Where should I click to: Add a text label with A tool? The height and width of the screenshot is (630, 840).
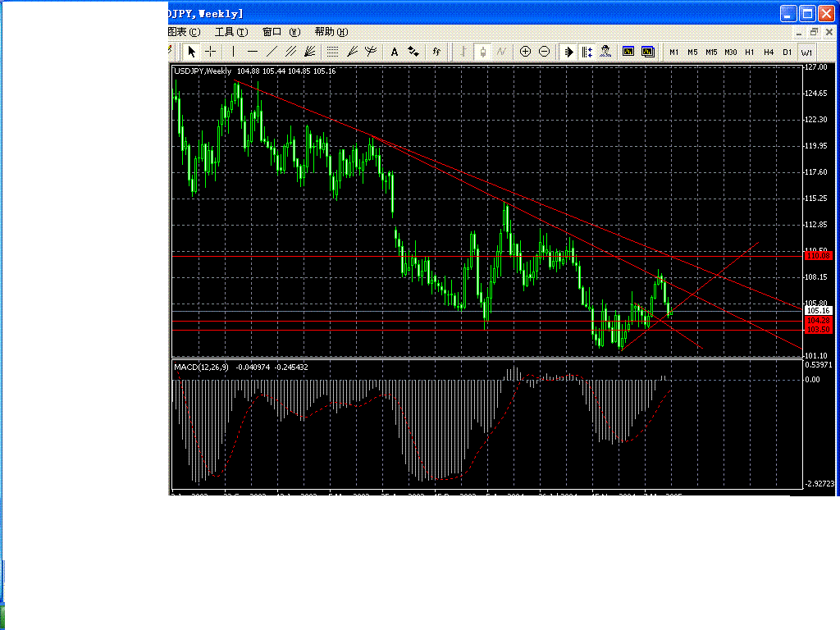pos(395,52)
